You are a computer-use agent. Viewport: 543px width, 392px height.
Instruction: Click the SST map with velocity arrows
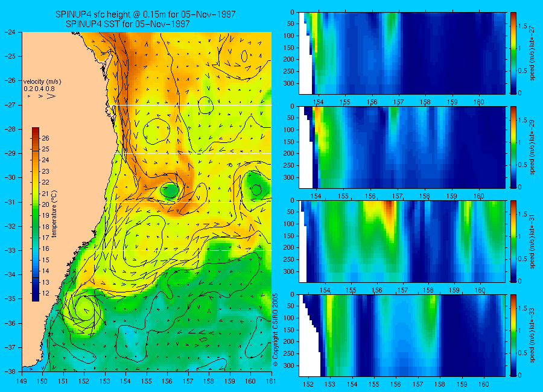pyautogui.click(x=147, y=202)
